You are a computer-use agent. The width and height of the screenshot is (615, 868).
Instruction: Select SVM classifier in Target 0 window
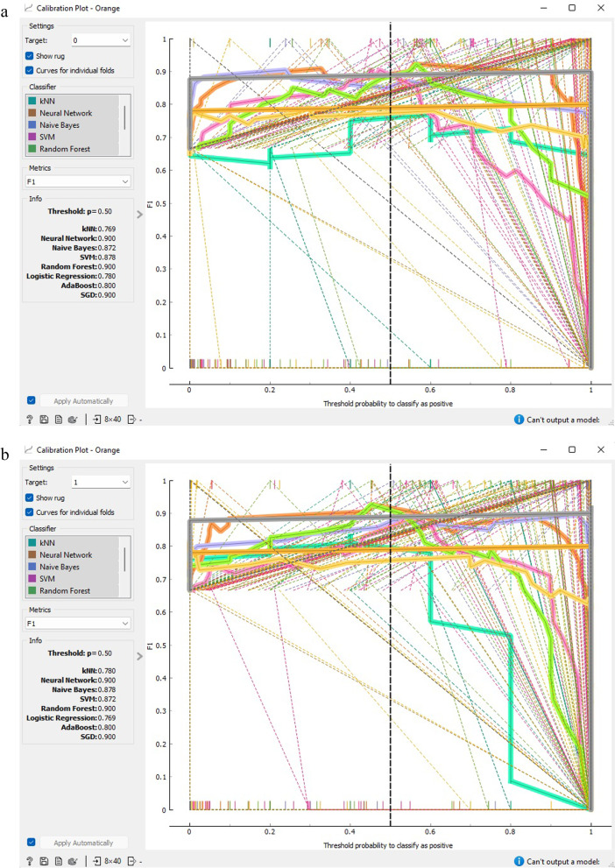coord(72,137)
